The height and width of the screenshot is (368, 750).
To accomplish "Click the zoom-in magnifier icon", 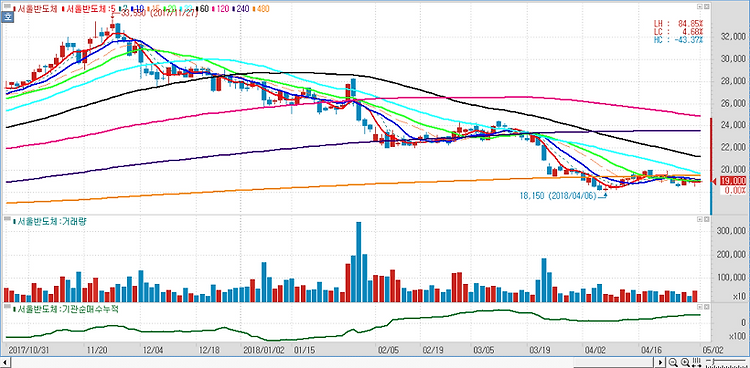I will (x=685, y=362).
